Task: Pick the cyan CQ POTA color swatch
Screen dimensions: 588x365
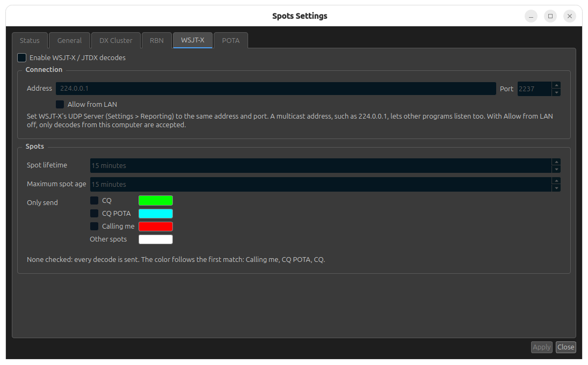Action: (156, 213)
